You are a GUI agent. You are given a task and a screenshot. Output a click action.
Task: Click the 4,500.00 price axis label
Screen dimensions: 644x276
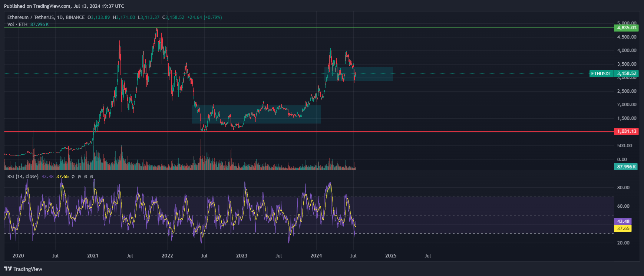627,37
